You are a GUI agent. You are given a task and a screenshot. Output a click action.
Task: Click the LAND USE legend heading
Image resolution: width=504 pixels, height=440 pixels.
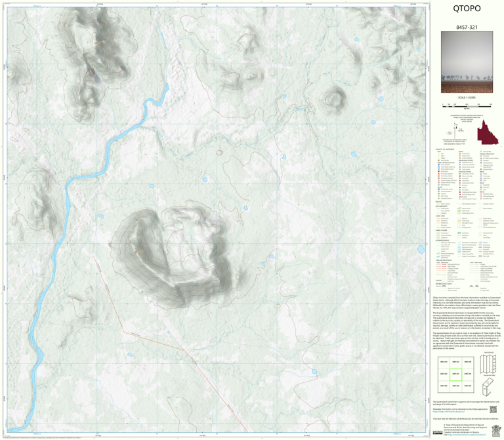tap(440, 216)
